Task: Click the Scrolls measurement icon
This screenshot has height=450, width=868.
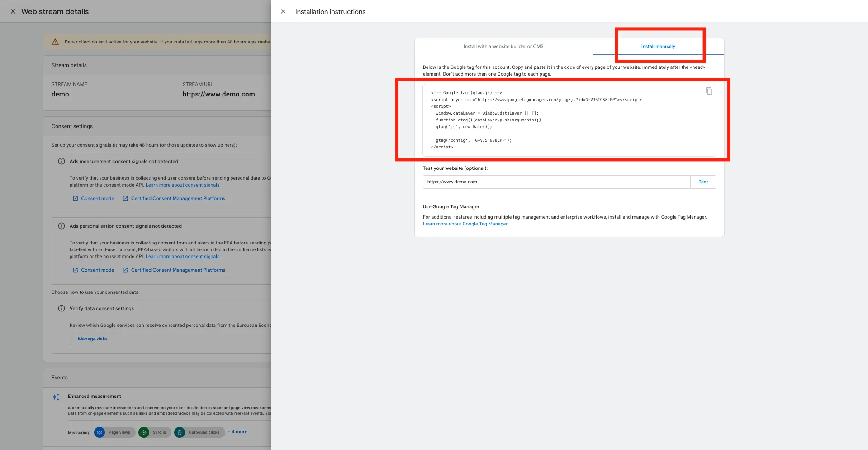Action: click(144, 432)
